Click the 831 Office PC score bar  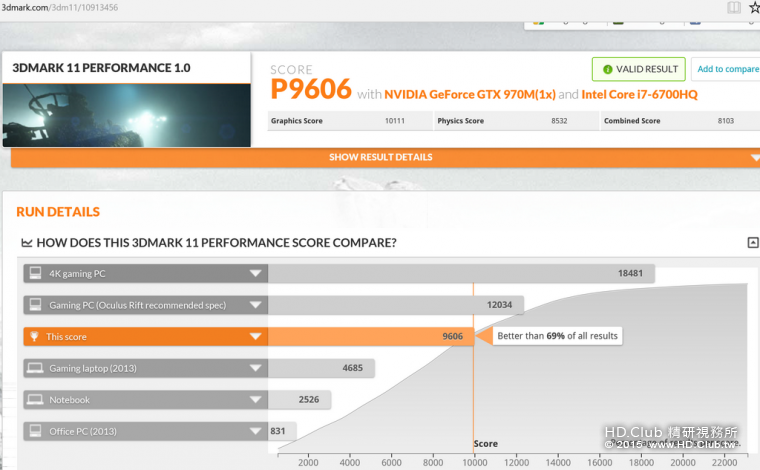point(282,431)
